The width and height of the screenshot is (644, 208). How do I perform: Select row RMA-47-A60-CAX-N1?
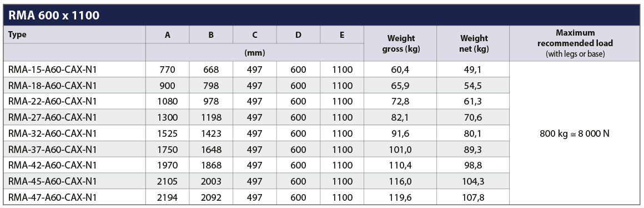256,197
